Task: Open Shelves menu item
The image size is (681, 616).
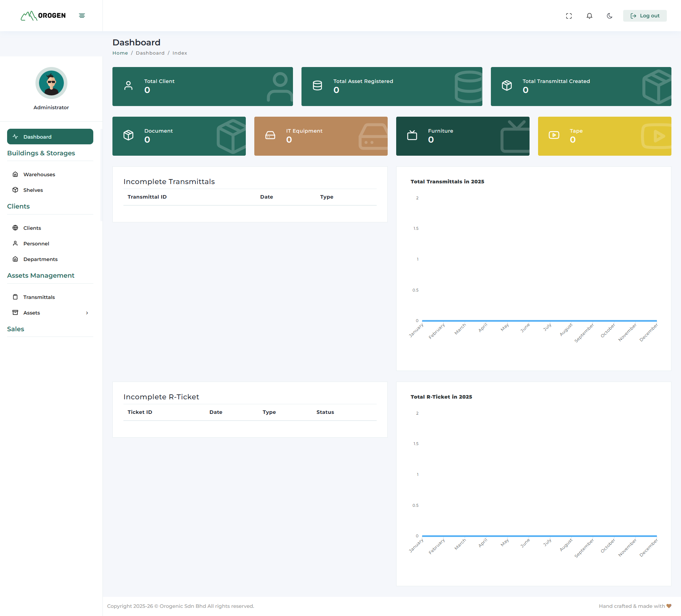Action: coord(33,190)
